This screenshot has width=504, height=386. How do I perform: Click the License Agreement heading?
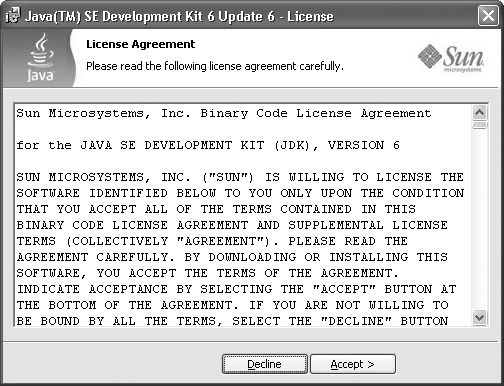click(140, 44)
